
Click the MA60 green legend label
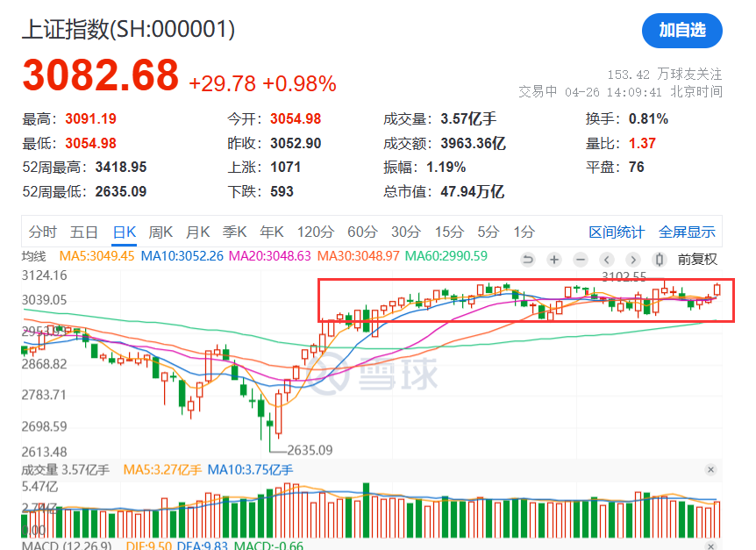tap(446, 256)
